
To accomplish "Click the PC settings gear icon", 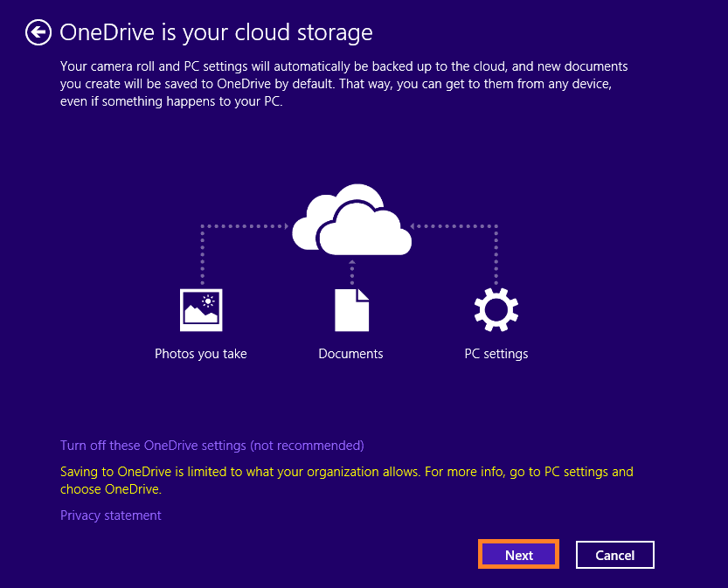I will click(496, 310).
